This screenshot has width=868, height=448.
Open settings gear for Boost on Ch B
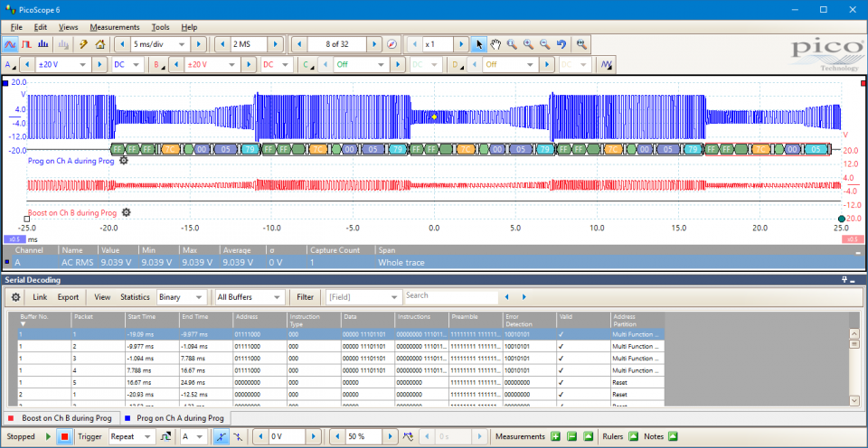pos(126,212)
